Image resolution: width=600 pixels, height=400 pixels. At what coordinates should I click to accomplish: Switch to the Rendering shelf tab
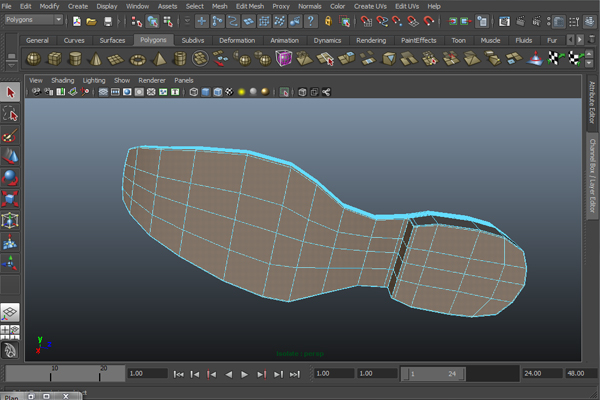371,40
